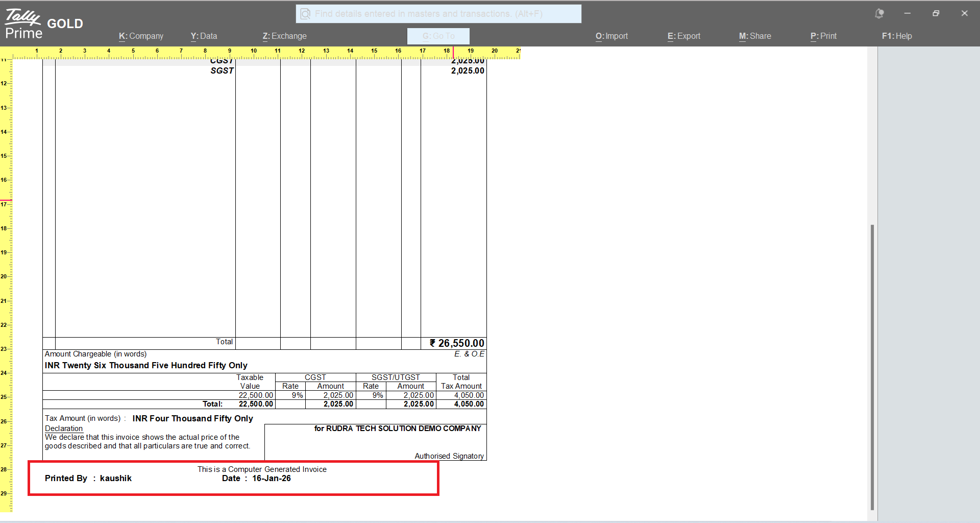
Task: Click the red marker on the horizontal ruler
Action: [453, 53]
